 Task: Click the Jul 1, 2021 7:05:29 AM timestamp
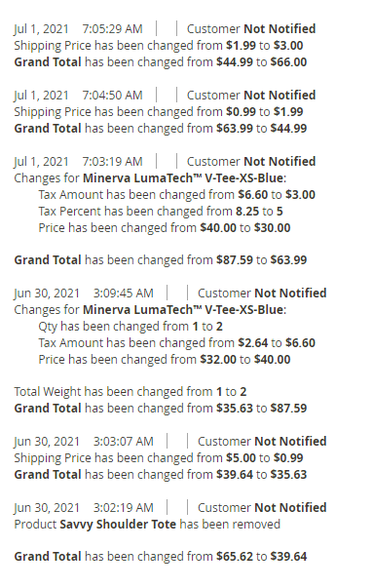[78, 29]
